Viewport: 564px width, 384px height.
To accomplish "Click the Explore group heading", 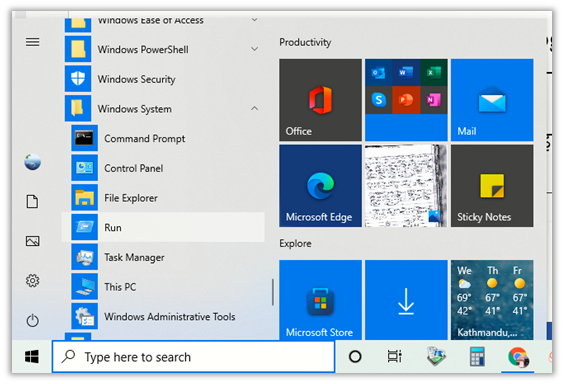I will [x=295, y=243].
